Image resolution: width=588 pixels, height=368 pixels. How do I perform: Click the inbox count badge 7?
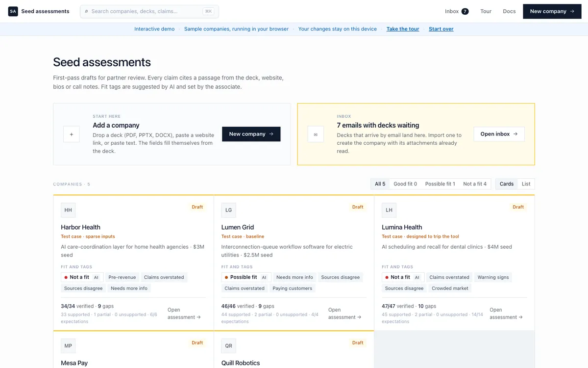point(465,11)
